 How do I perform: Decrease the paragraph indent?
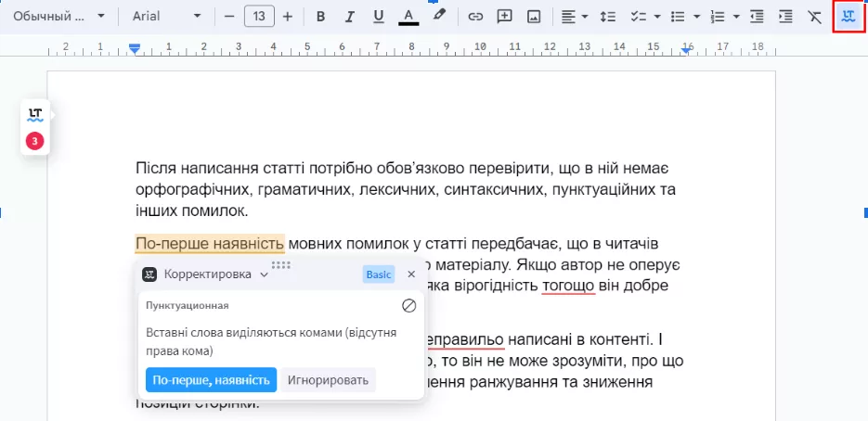[x=757, y=17]
